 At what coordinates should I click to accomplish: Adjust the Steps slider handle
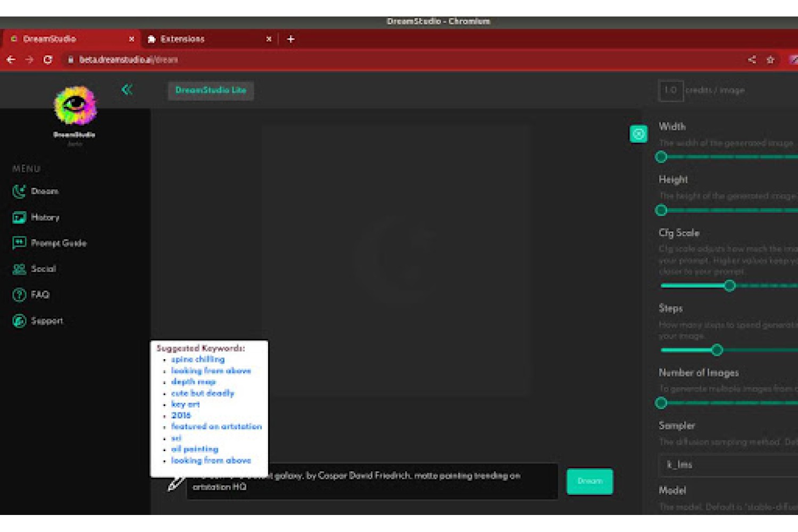point(717,350)
